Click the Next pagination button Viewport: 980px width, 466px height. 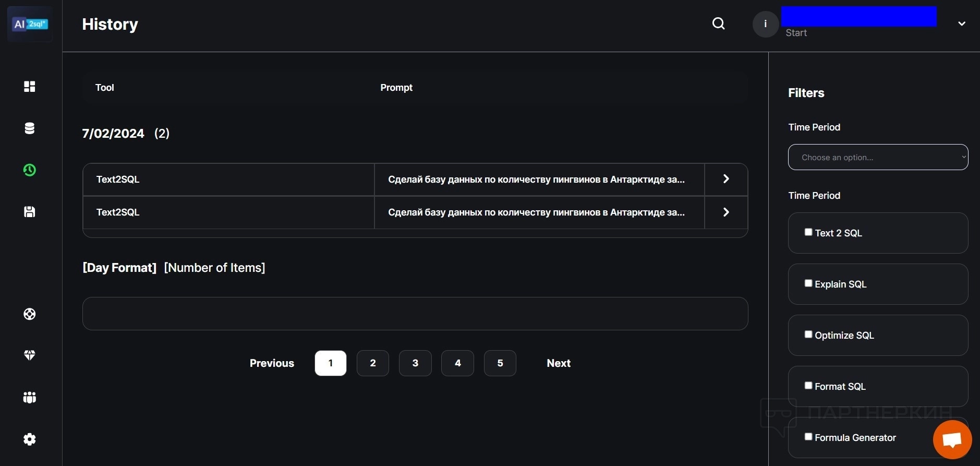pyautogui.click(x=558, y=363)
